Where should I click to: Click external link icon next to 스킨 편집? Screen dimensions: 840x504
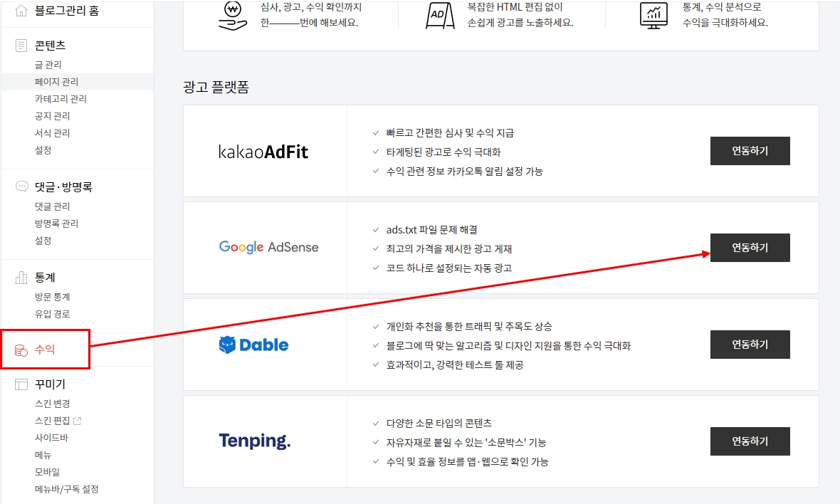click(x=77, y=421)
